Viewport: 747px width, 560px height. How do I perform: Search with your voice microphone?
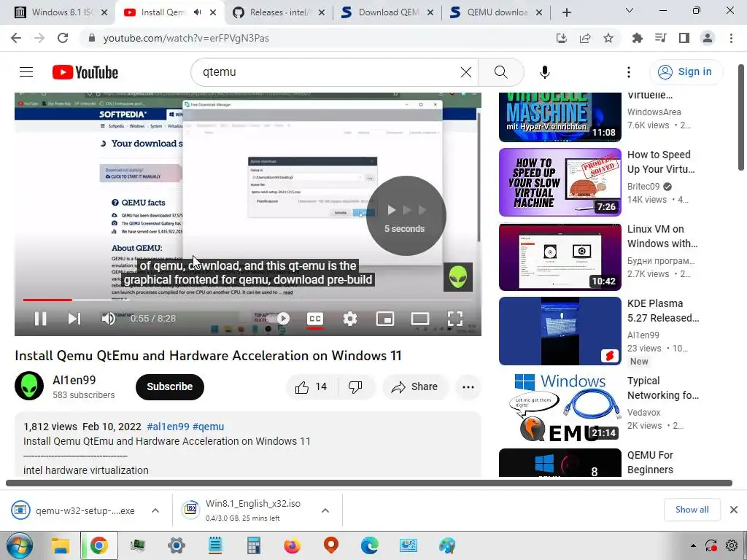[545, 72]
